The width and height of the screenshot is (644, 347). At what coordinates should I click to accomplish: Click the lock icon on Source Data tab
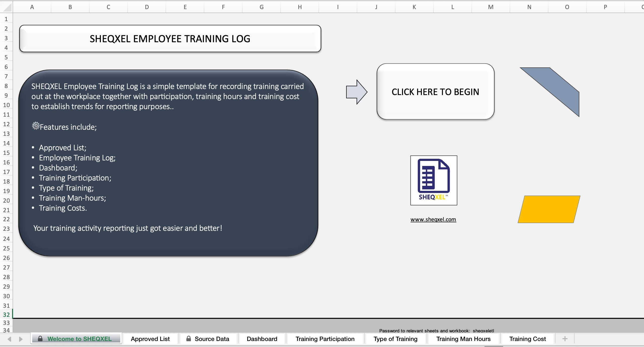click(x=189, y=339)
